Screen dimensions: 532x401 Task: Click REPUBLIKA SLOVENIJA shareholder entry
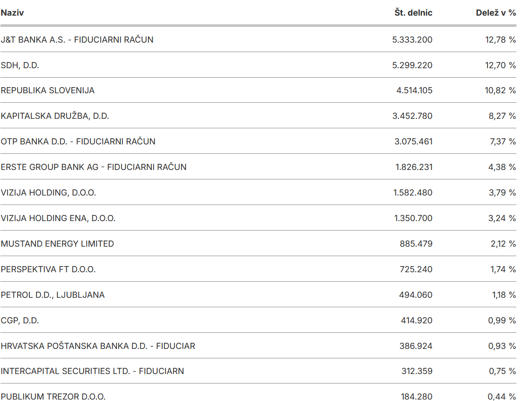click(x=47, y=90)
